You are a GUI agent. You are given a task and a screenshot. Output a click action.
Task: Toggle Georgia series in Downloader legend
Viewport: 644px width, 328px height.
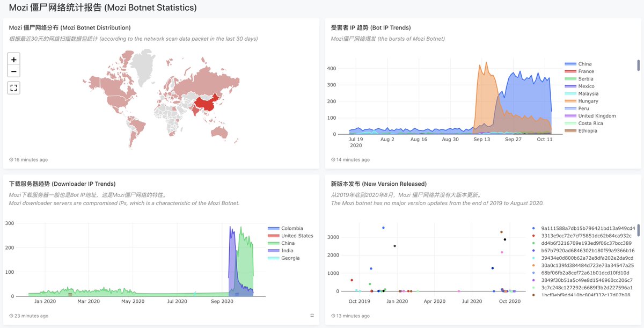[x=283, y=258]
